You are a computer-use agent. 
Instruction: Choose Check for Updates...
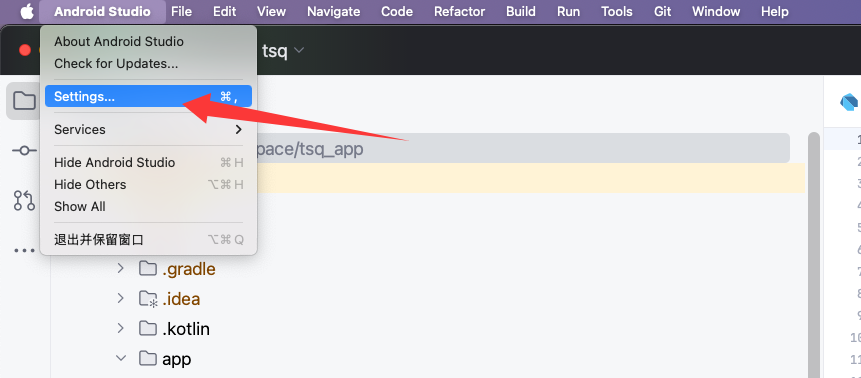click(148, 64)
